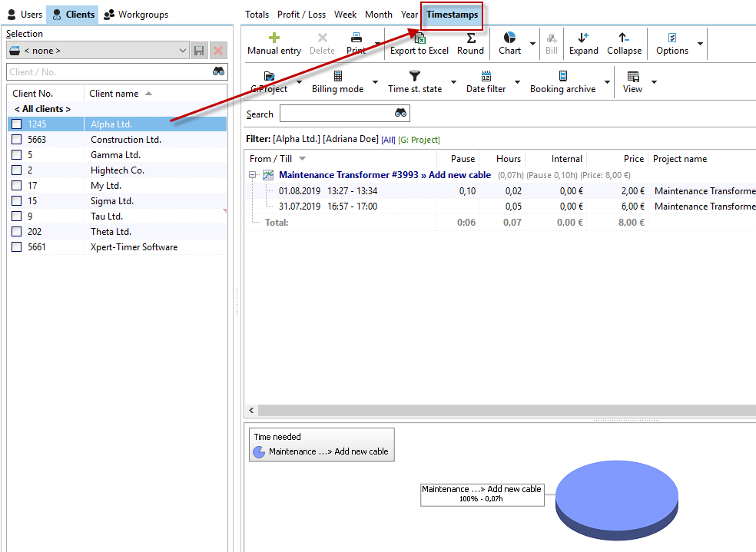Collapse the Maintenance Transformer tree node
The width and height of the screenshot is (756, 552).
253,175
